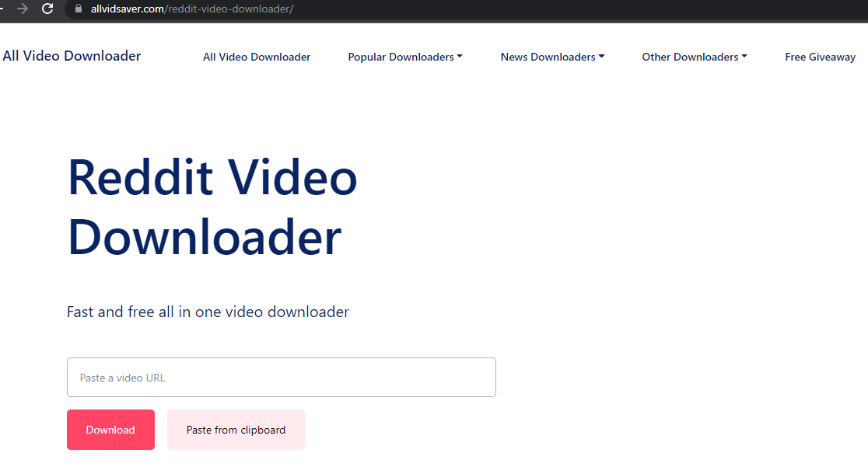Expand the News Downloaders dropdown

click(x=552, y=57)
